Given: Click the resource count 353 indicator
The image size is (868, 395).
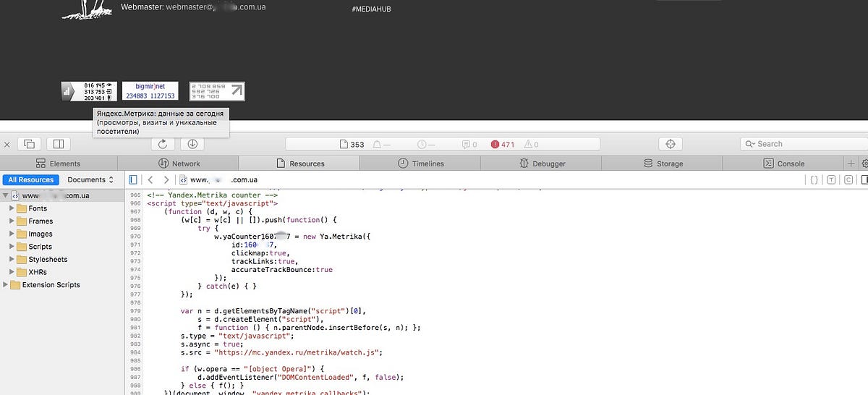Looking at the screenshot, I should click(351, 145).
